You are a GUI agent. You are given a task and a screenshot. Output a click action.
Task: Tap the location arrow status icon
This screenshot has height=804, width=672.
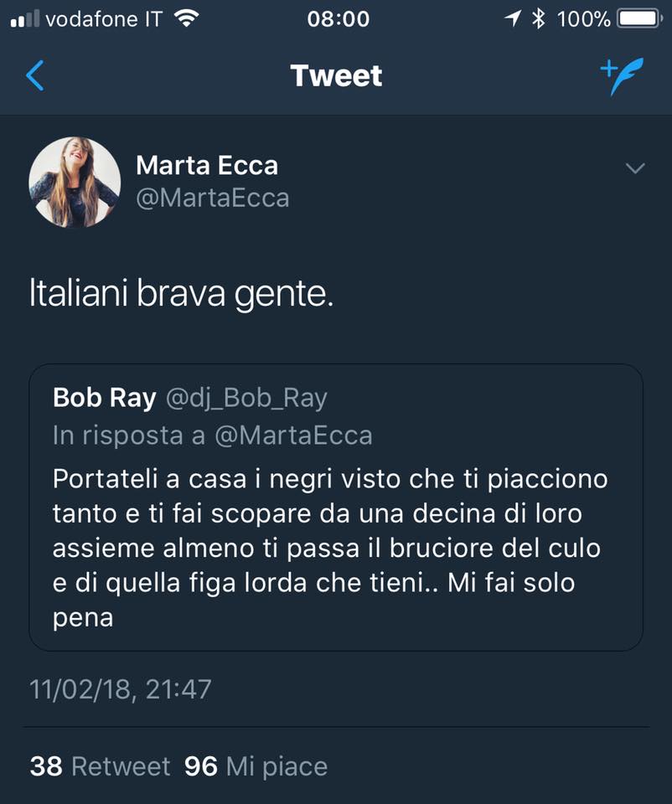(x=512, y=18)
